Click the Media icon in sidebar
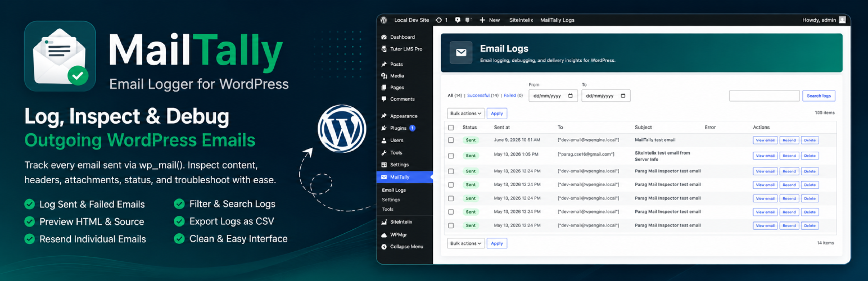 (x=384, y=76)
